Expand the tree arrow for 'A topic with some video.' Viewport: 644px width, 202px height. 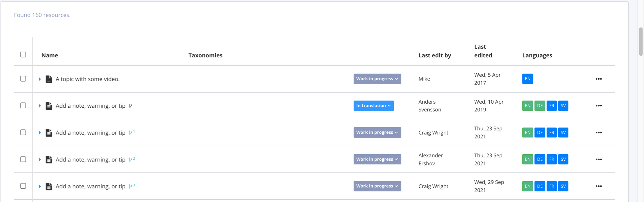click(x=40, y=79)
